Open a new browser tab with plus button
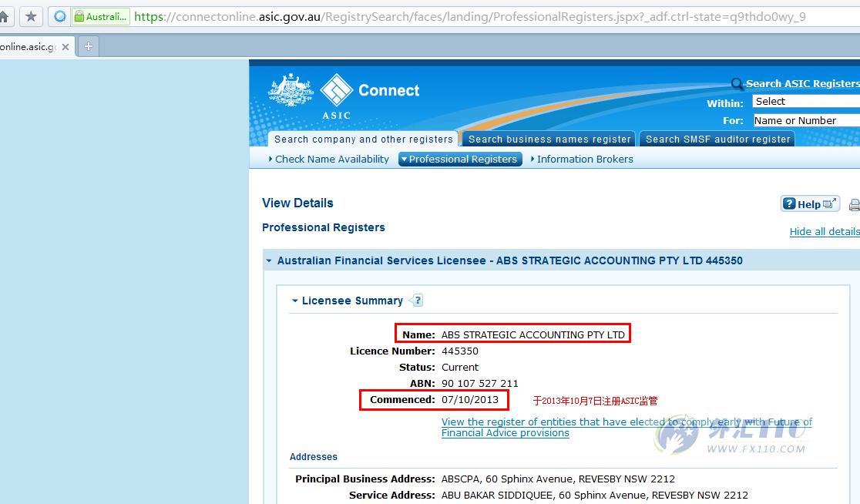 (x=89, y=46)
